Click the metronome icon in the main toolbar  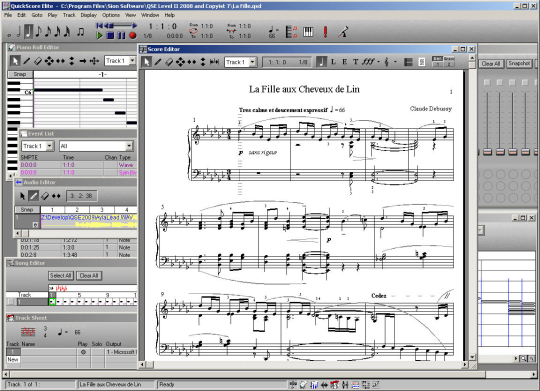click(343, 32)
